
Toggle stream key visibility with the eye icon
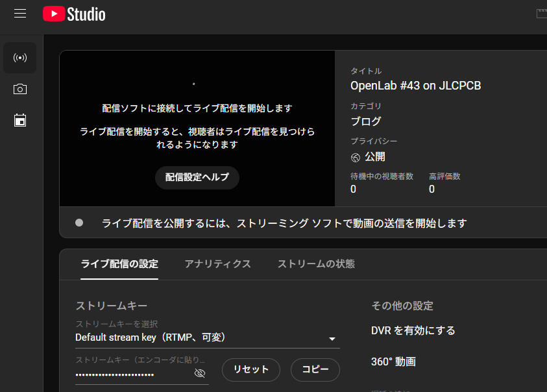199,373
